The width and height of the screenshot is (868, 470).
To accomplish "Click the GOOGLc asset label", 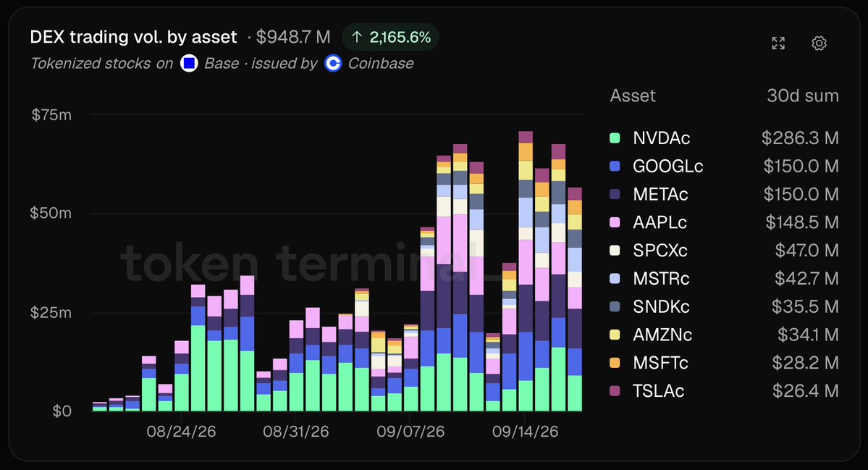I will [x=668, y=166].
